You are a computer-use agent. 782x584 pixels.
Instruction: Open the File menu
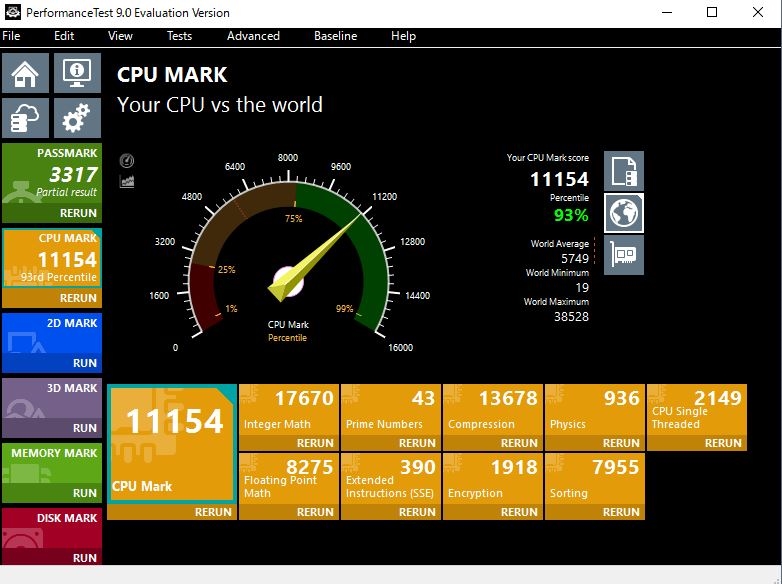(11, 36)
